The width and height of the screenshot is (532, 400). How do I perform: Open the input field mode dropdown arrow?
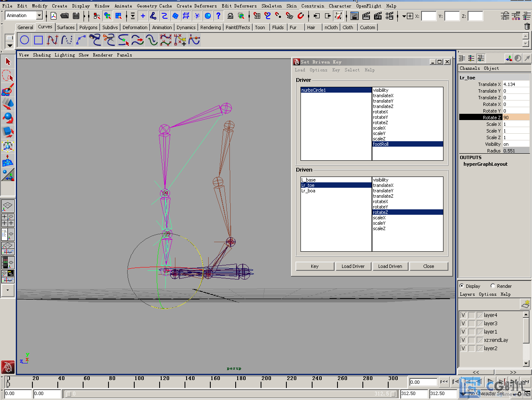404,16
